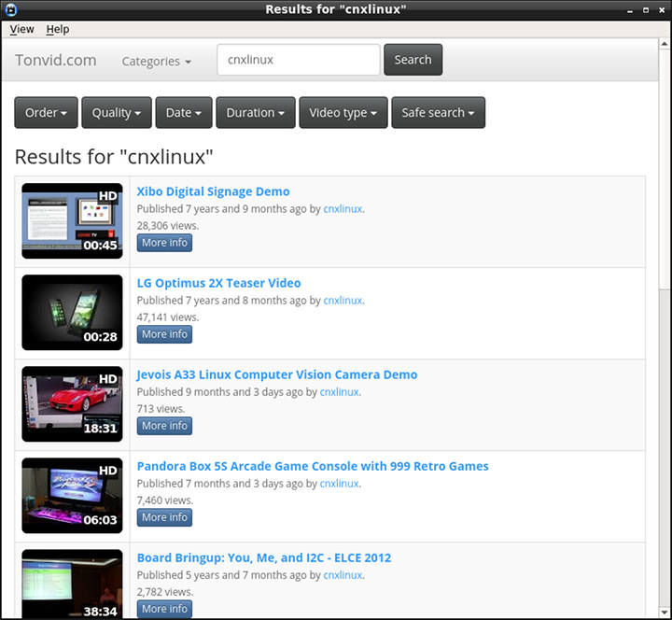Open the Order filter dropdown
This screenshot has height=620, width=672.
click(x=46, y=112)
